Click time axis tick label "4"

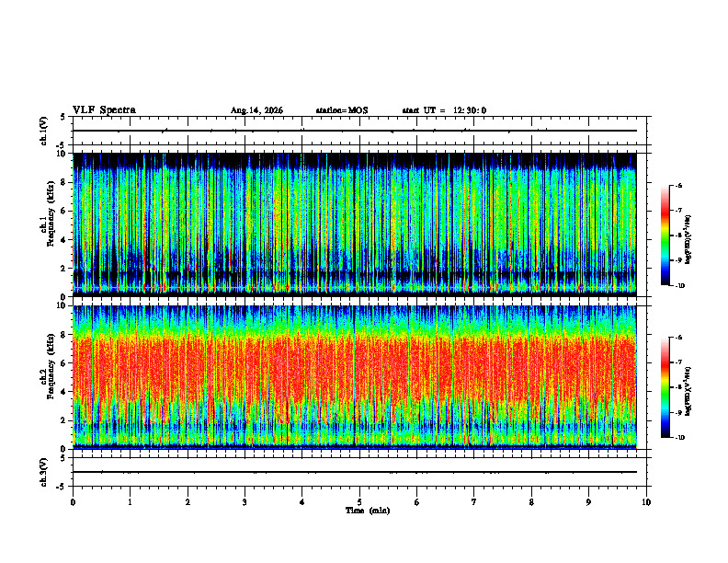coord(302,502)
